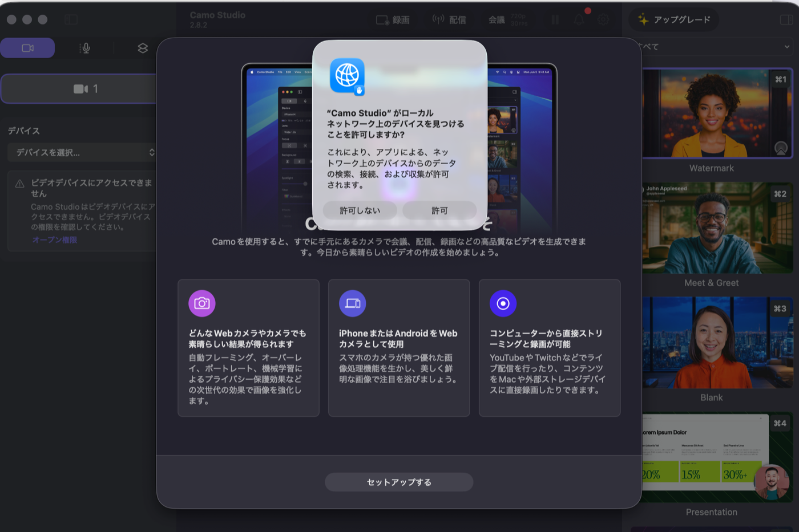The width and height of the screenshot is (799, 532).
Task: Open notifications bell icon
Action: coord(579,20)
